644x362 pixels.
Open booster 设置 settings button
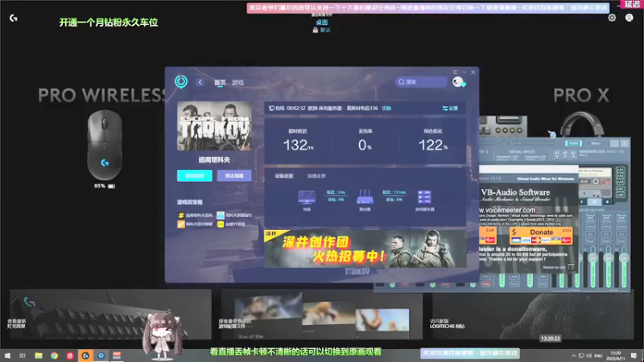450,109
